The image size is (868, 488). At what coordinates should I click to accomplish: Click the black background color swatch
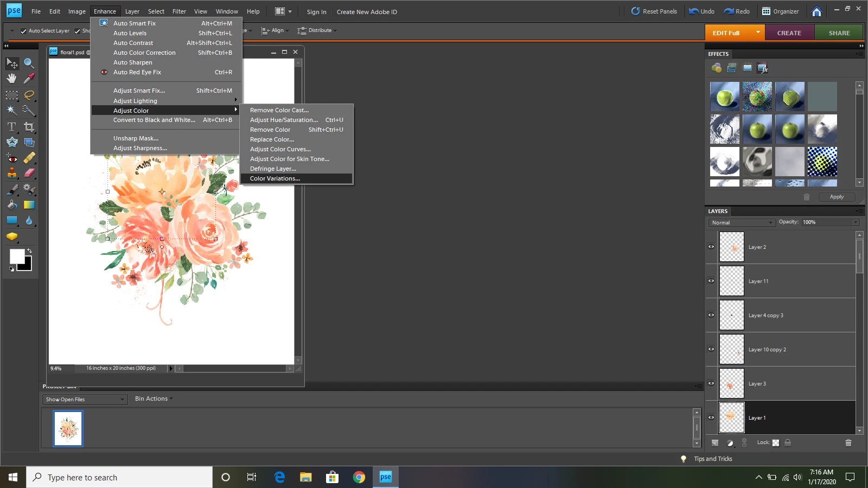click(x=27, y=266)
